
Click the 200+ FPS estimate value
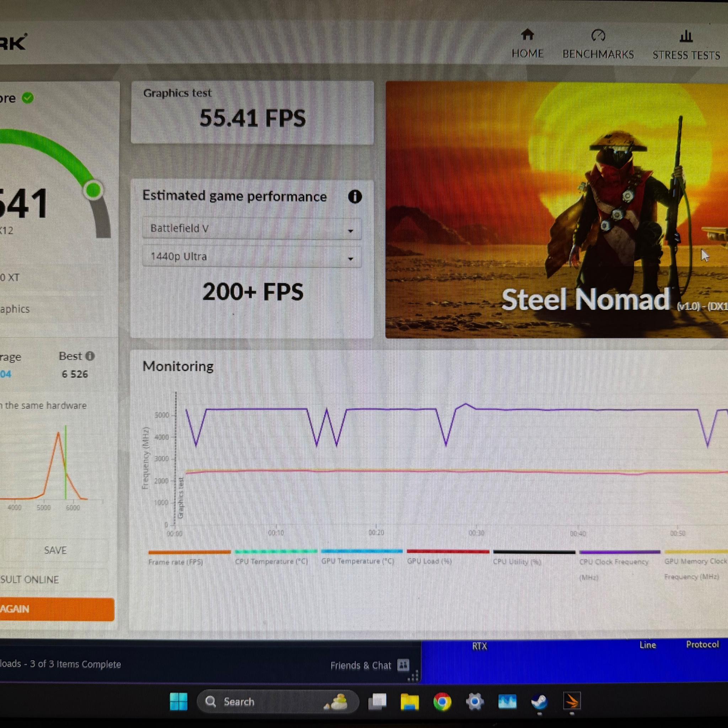252,292
